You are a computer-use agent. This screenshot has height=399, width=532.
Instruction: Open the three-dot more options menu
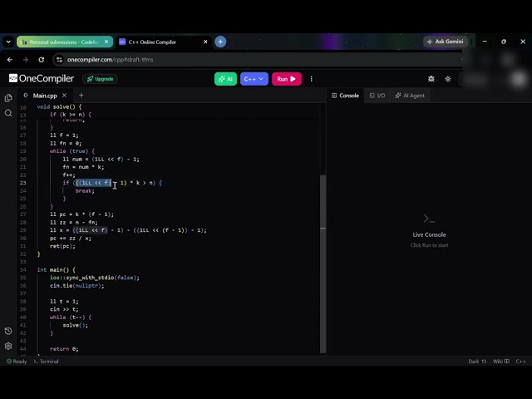pos(311,79)
